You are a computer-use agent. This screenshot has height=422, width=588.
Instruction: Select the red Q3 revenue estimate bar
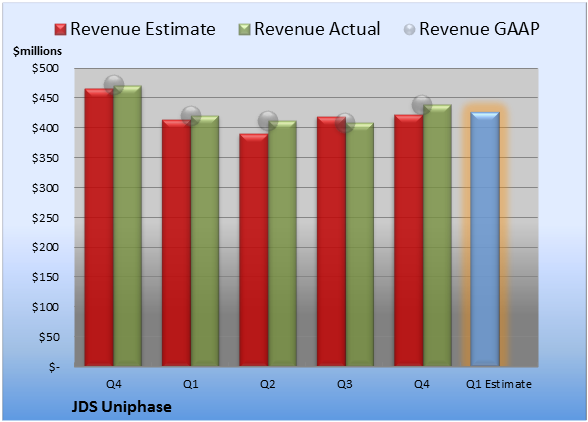pos(331,242)
